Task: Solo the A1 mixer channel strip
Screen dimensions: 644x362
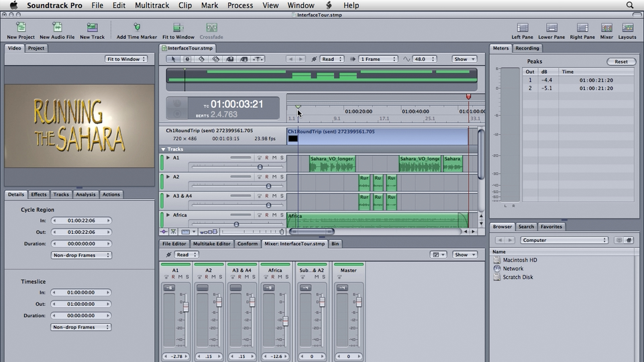Action: [x=187, y=277]
